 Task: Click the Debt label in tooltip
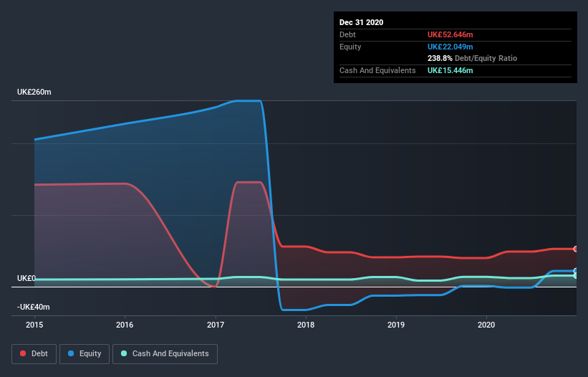point(347,34)
